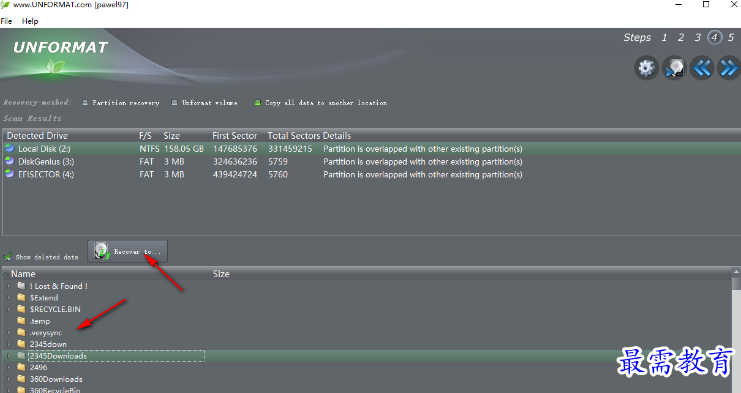Select the DiskGenius (3:) row
741x393 pixels.
point(371,162)
